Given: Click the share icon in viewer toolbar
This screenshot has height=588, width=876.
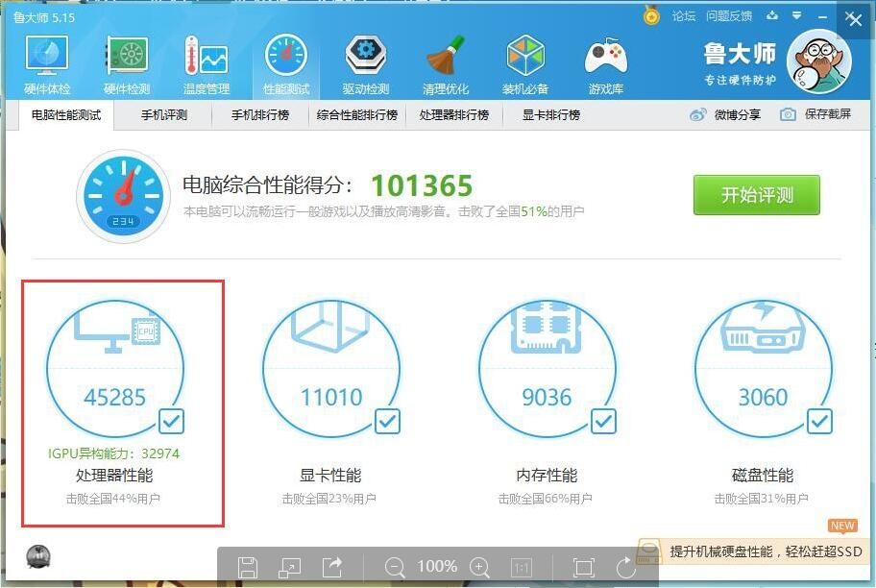Looking at the screenshot, I should (x=331, y=567).
